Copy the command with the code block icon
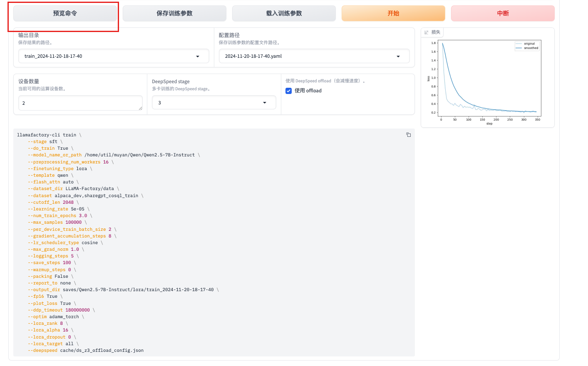Image resolution: width=588 pixels, height=366 pixels. 408,135
